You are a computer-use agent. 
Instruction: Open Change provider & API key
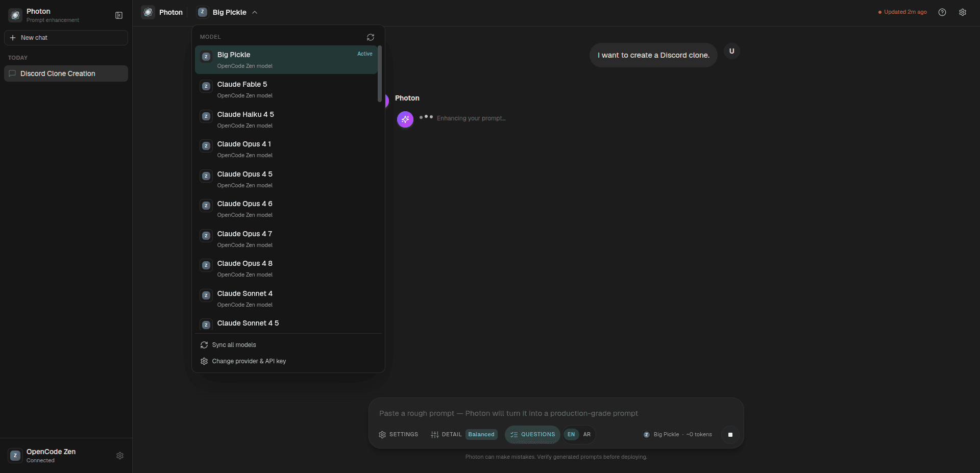(x=288, y=361)
